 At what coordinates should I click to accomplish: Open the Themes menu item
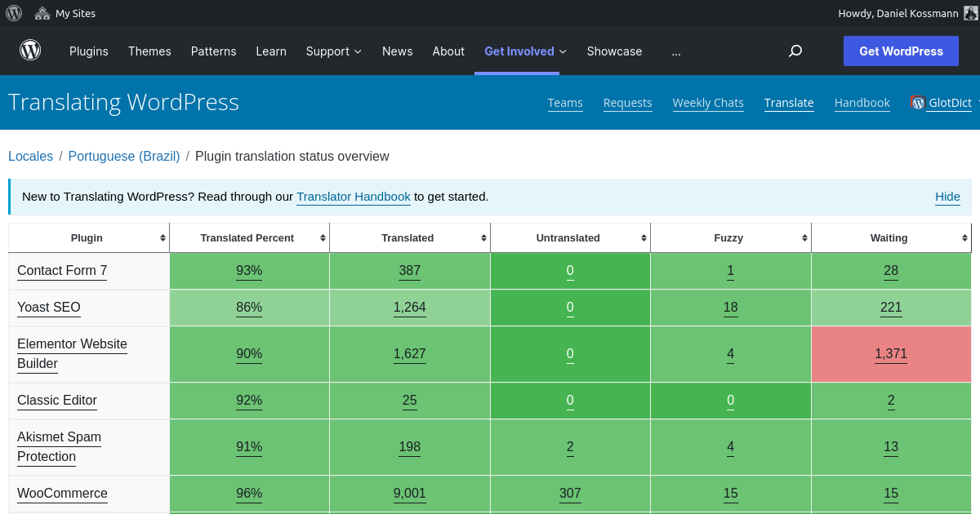[x=149, y=51]
